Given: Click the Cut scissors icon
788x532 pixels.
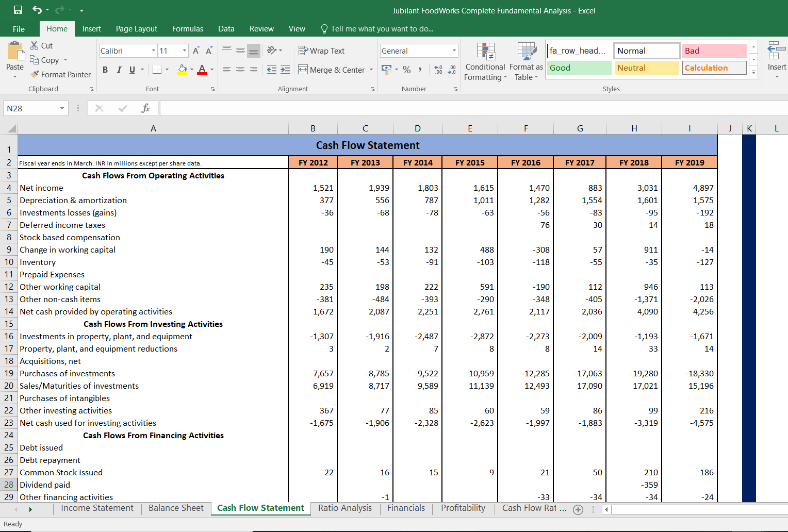Looking at the screenshot, I should point(35,45).
